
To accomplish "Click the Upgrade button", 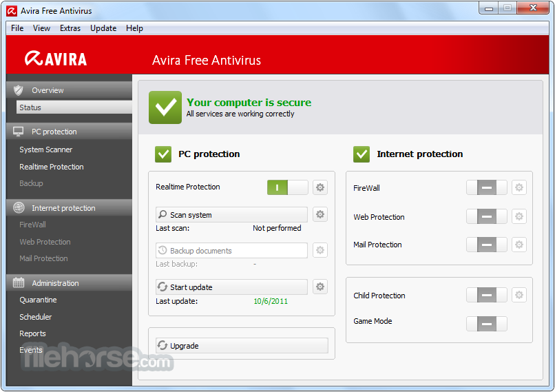I will pos(242,345).
